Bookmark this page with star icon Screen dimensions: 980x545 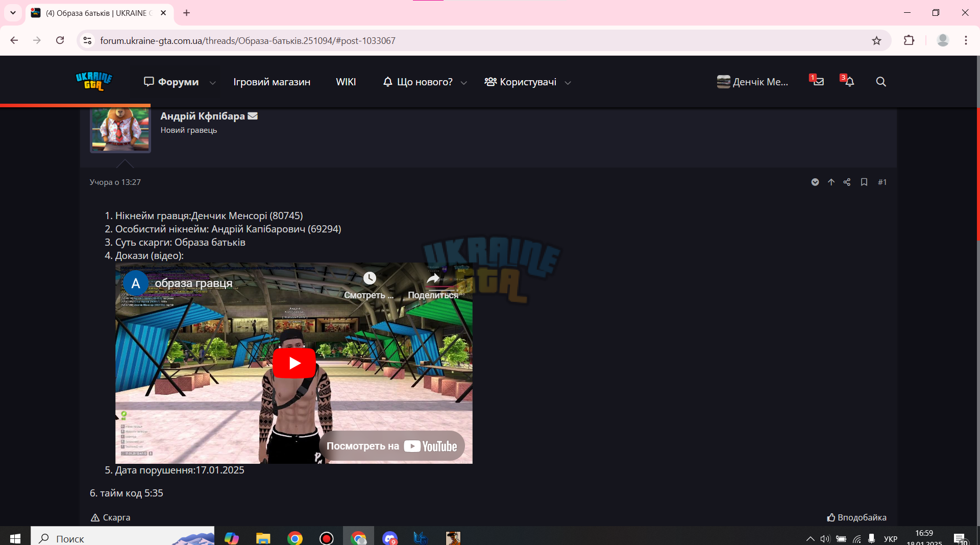pos(876,40)
